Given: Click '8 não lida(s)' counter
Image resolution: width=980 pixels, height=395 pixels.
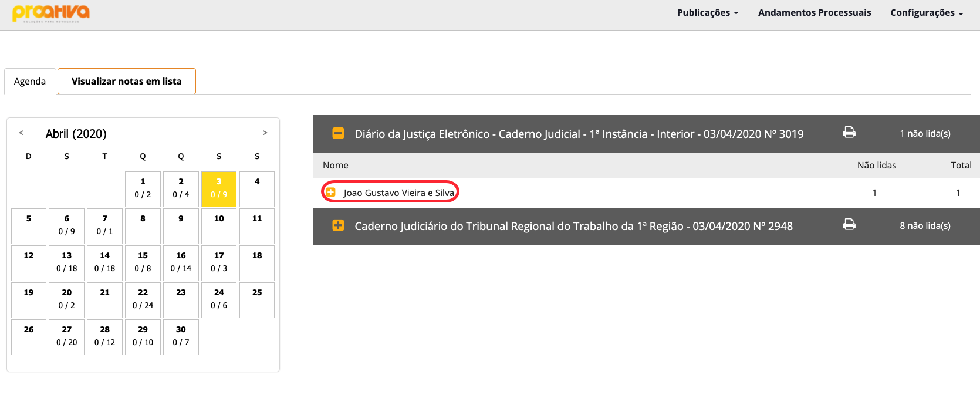Looking at the screenshot, I should coord(925,225).
